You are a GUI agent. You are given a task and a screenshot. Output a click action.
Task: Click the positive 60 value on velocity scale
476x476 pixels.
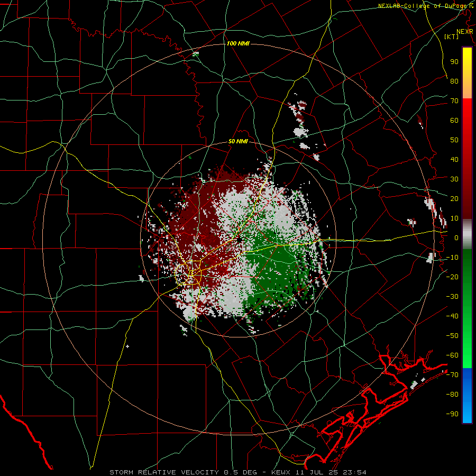(x=454, y=120)
